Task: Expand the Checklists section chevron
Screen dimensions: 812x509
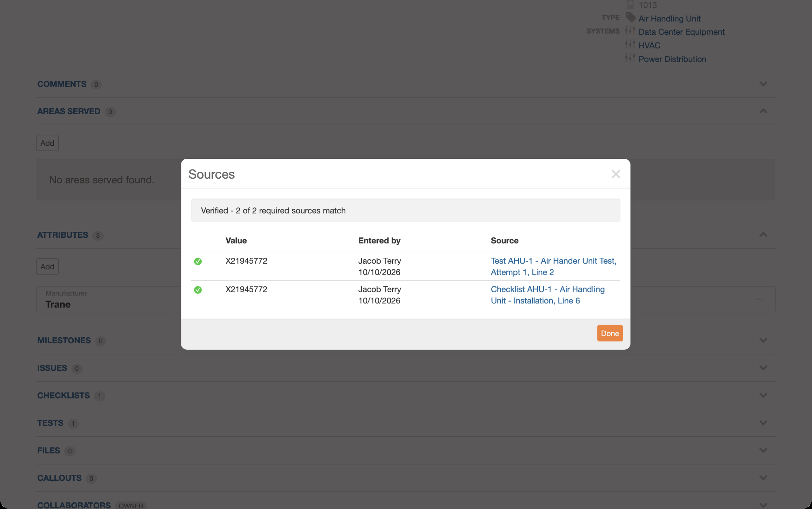Action: (x=763, y=395)
